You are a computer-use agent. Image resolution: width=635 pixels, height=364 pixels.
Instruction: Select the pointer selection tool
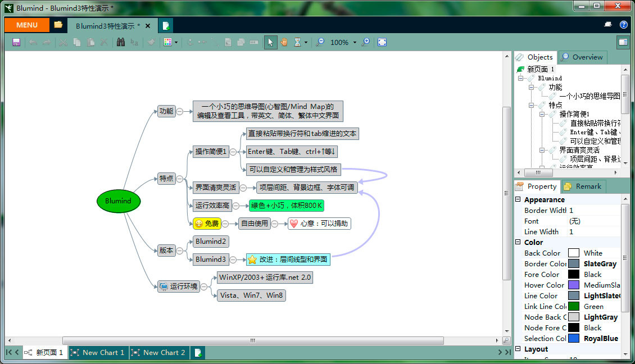[x=270, y=42]
